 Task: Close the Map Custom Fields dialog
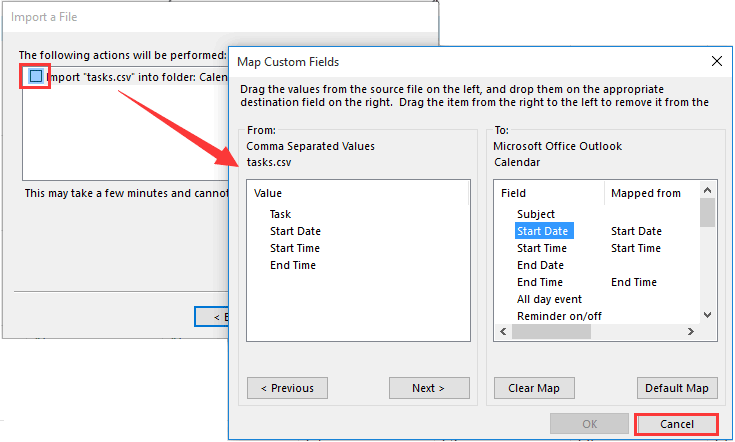[716, 61]
